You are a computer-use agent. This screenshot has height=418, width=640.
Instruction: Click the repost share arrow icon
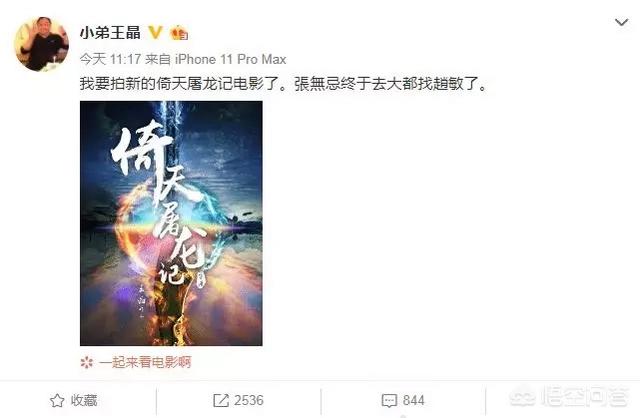221,400
